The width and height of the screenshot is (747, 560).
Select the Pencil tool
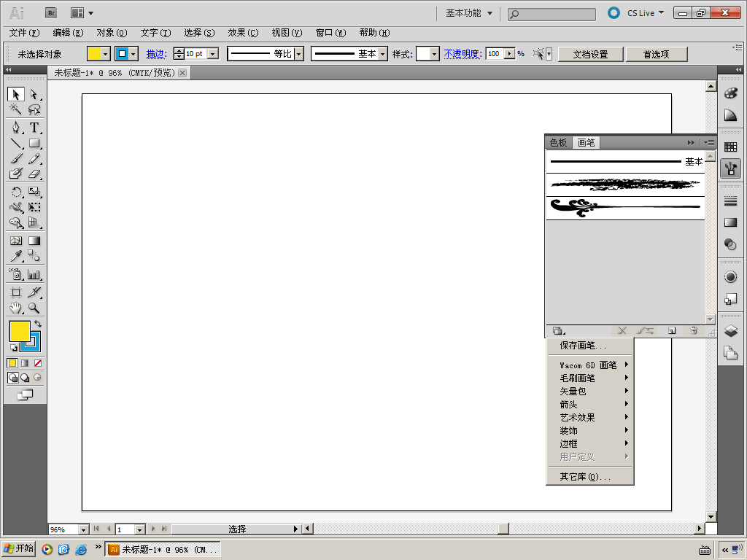pyautogui.click(x=34, y=158)
